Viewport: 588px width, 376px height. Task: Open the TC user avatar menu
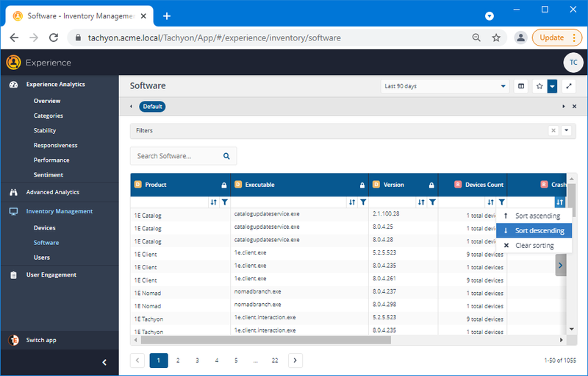click(573, 63)
